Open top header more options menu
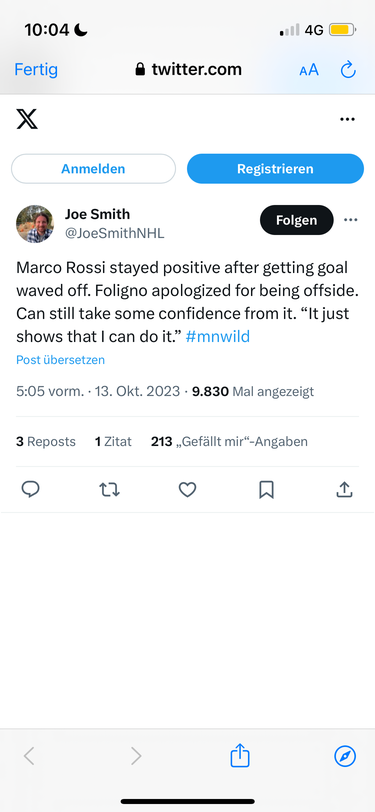Screen dimensions: 375x812 [348, 119]
